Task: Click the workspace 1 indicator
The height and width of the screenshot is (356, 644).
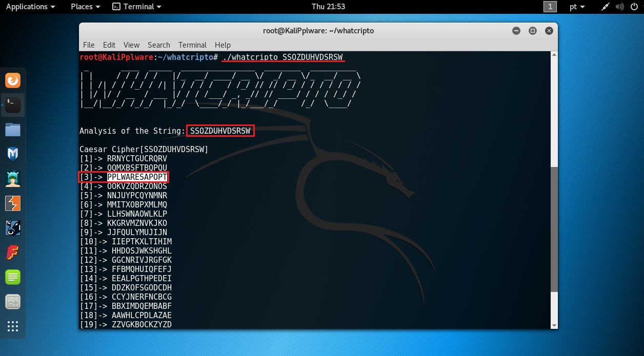Action: [550, 7]
